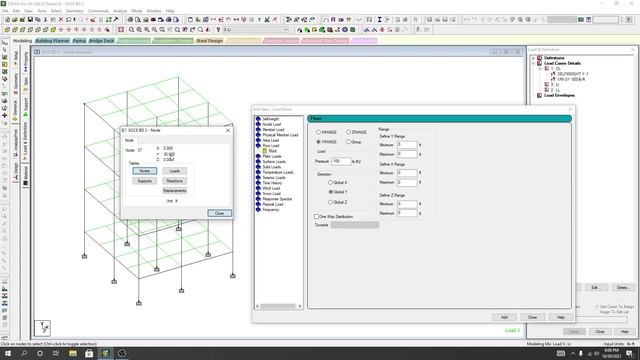Open the Analyze menu
640x360 pixels.
click(x=120, y=11)
